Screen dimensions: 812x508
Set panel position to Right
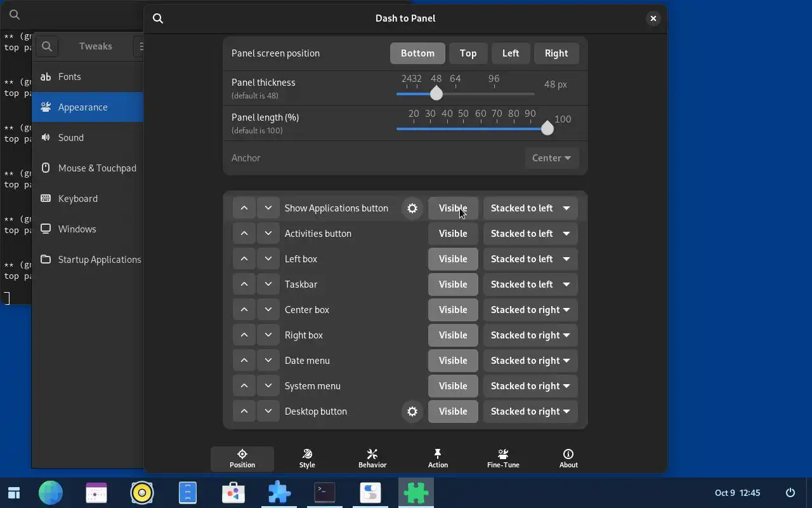point(556,53)
